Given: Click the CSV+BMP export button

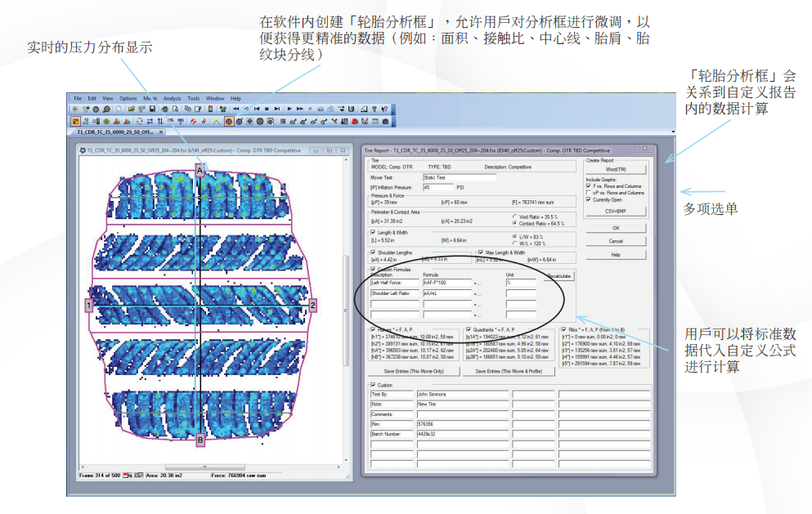Looking at the screenshot, I should (616, 211).
